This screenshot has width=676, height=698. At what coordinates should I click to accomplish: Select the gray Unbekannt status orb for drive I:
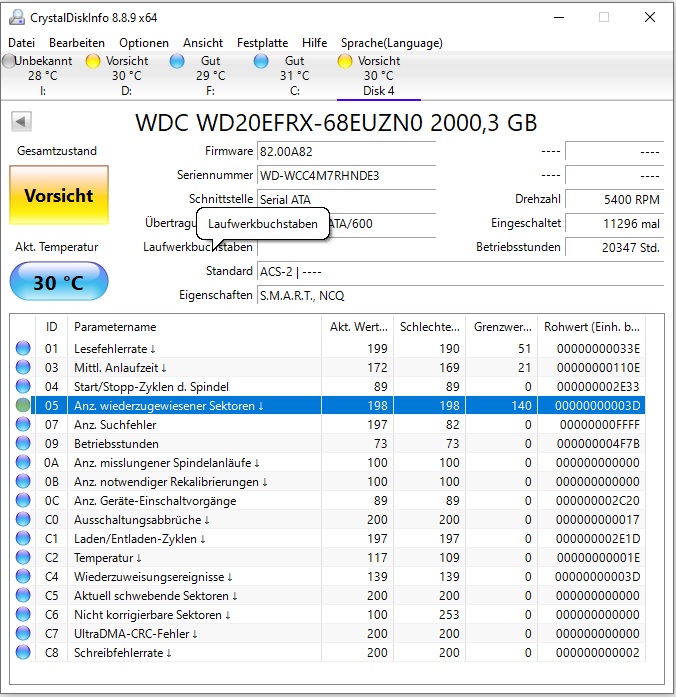(8, 61)
